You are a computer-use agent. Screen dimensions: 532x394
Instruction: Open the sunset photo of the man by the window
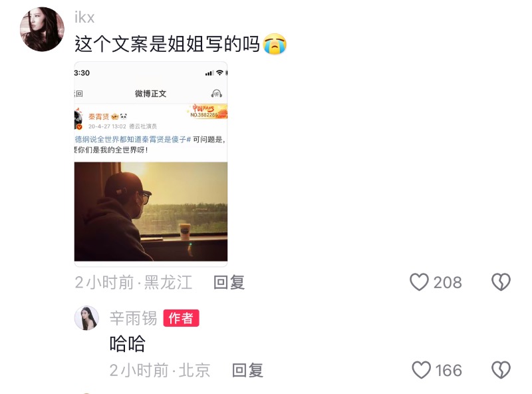(x=151, y=212)
